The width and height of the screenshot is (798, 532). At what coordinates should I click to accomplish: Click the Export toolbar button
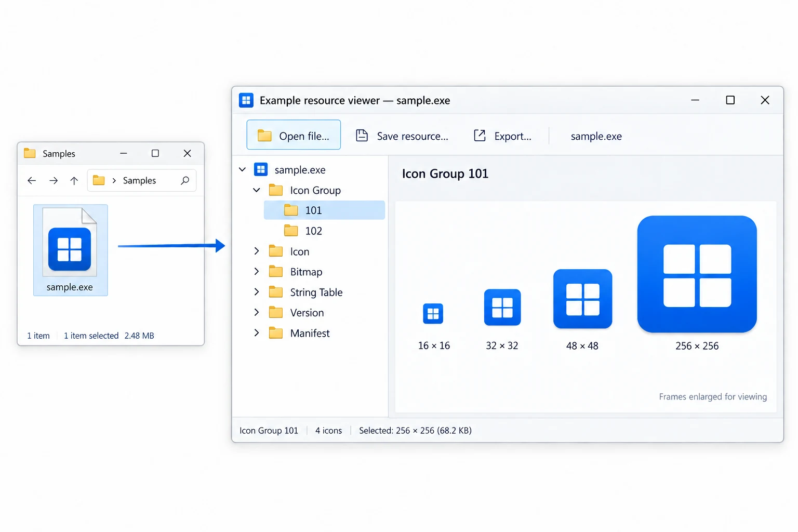click(x=502, y=136)
